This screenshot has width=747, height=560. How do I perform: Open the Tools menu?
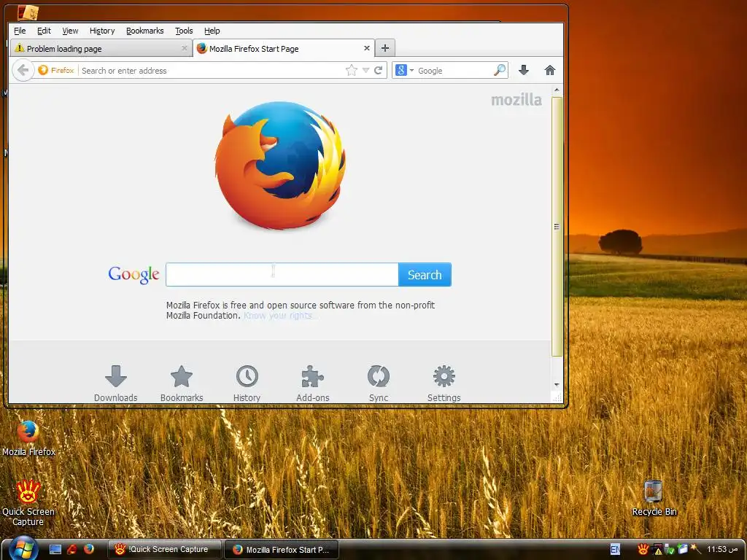184,31
